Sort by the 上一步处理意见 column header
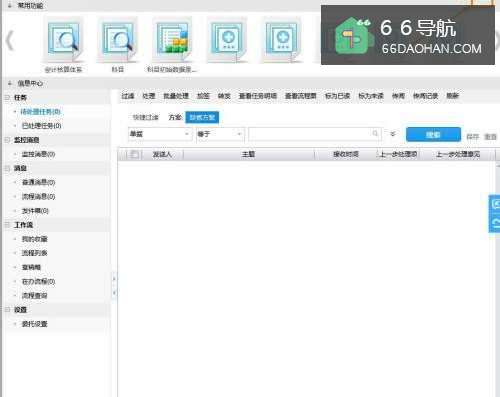 458,154
